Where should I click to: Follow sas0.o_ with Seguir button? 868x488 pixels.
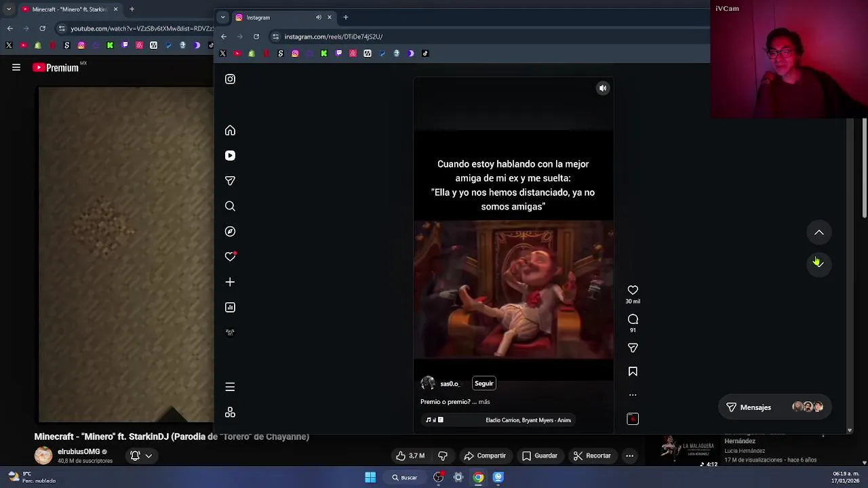[x=484, y=384]
